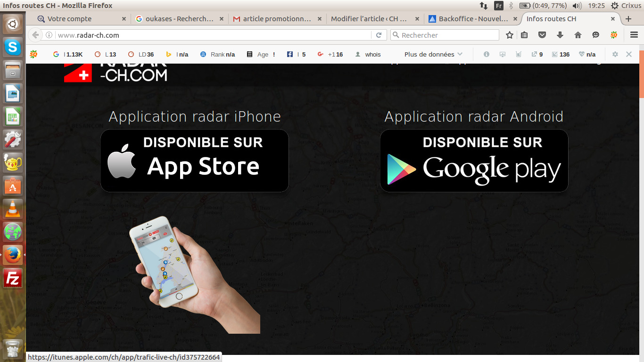Click the 'Disponible sur App Store' badge
Viewport: 644px width, 362px height.
(x=194, y=161)
